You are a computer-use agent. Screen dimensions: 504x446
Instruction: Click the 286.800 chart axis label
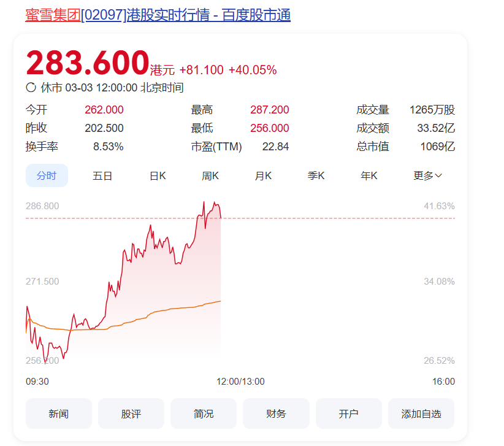[x=42, y=206]
